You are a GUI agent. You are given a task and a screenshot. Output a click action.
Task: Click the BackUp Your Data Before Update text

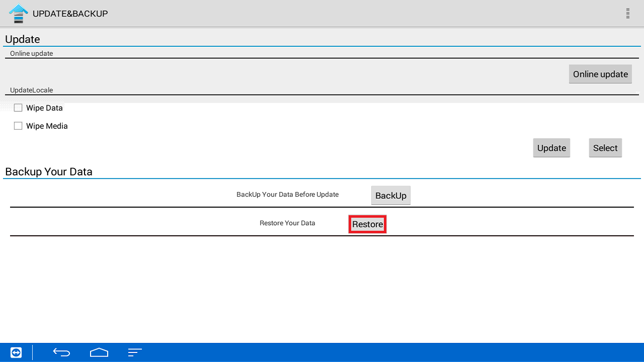[287, 195]
